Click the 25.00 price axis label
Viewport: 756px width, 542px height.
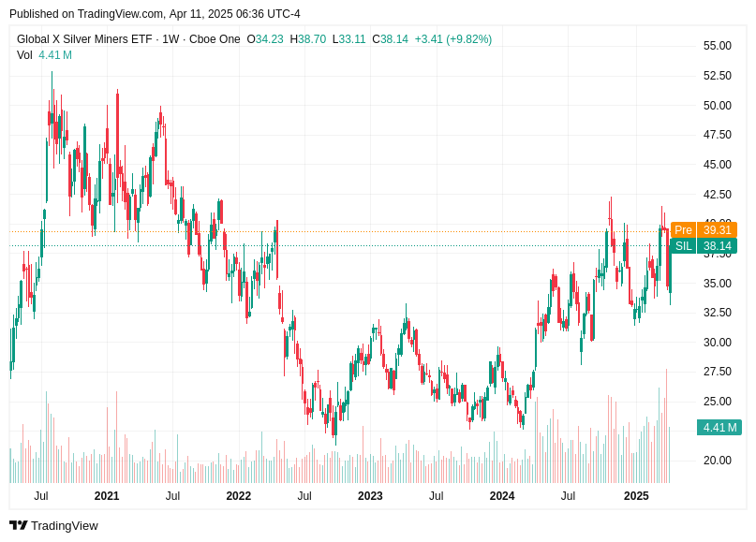coord(718,402)
